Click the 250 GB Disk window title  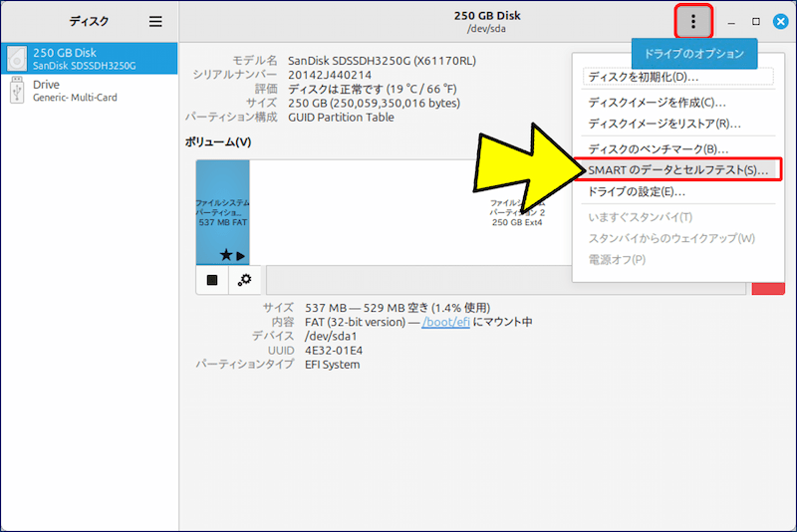click(x=487, y=16)
